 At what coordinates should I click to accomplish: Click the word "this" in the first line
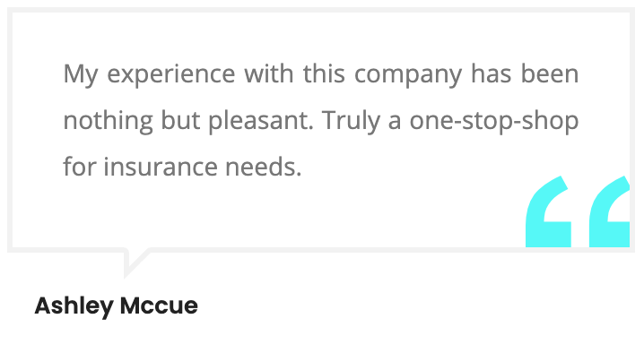(x=324, y=73)
